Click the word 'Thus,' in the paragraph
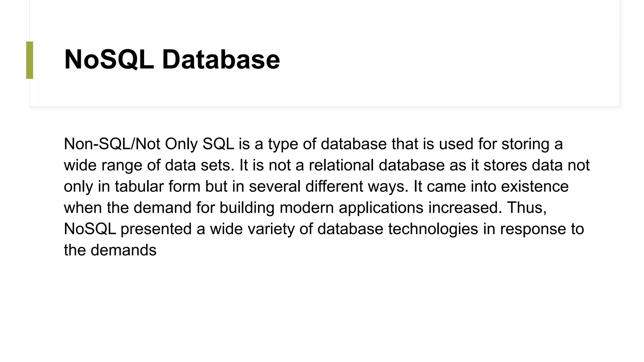The width and height of the screenshot is (644, 362). [527, 208]
